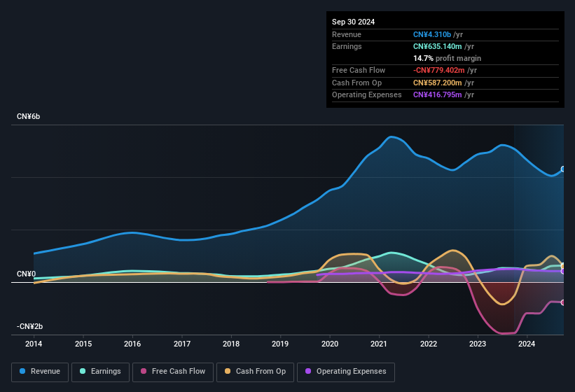Image resolution: width=575 pixels, height=392 pixels.
Task: Click the 2017 x-axis label
Action: click(182, 344)
